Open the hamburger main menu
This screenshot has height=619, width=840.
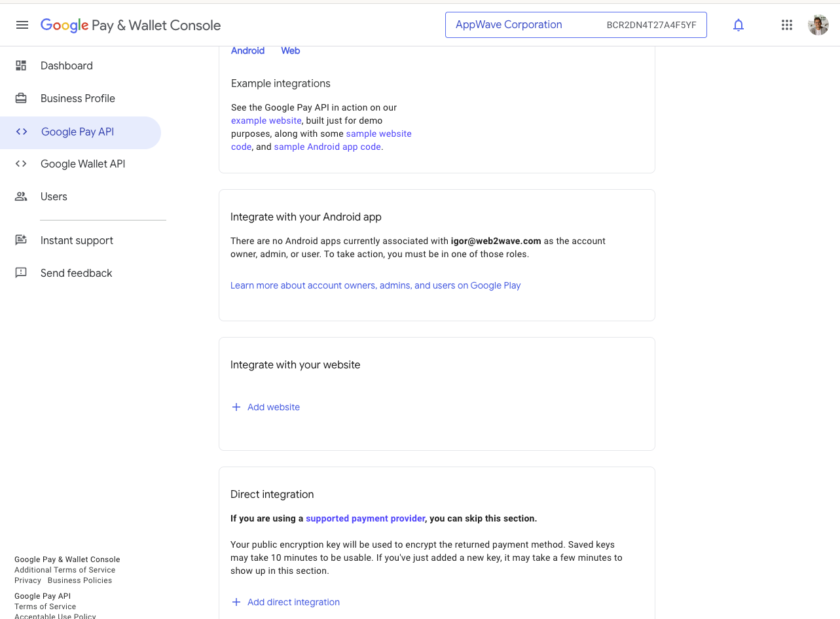pos(22,25)
